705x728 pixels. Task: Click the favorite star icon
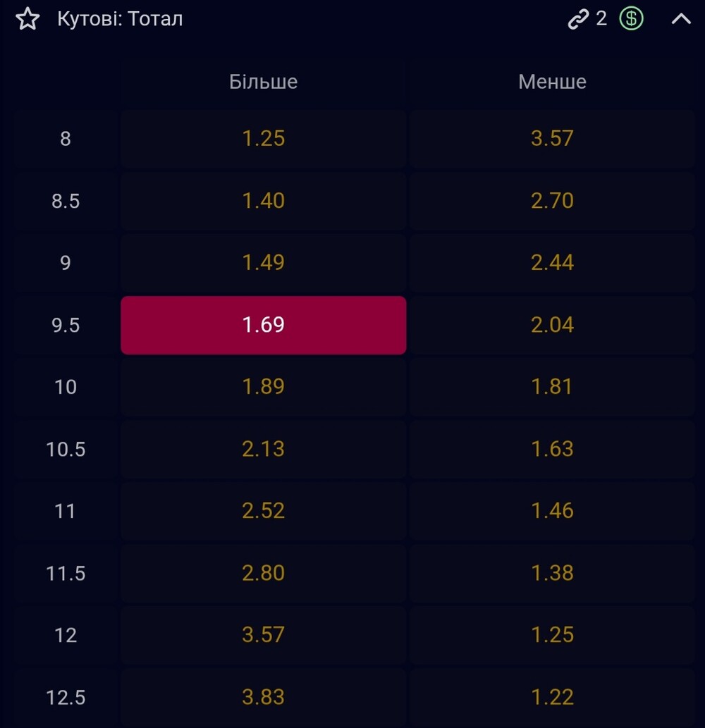pos(27,19)
